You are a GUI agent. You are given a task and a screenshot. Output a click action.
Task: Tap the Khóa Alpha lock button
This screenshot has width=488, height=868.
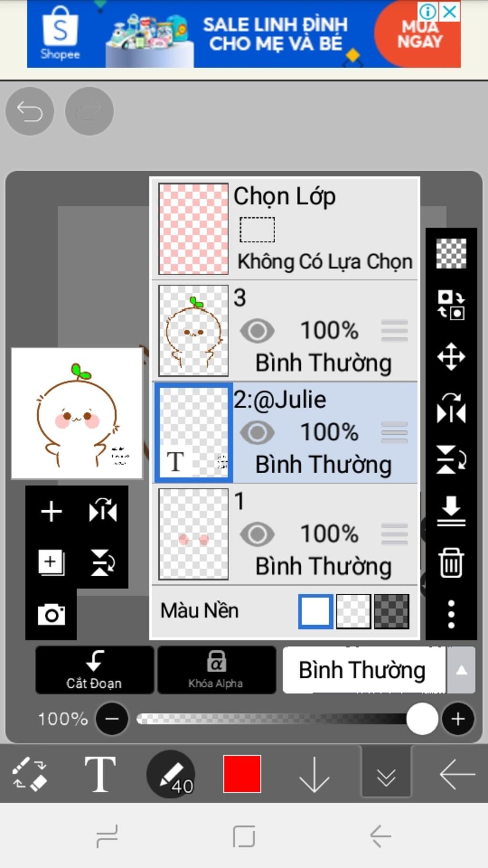(x=216, y=670)
